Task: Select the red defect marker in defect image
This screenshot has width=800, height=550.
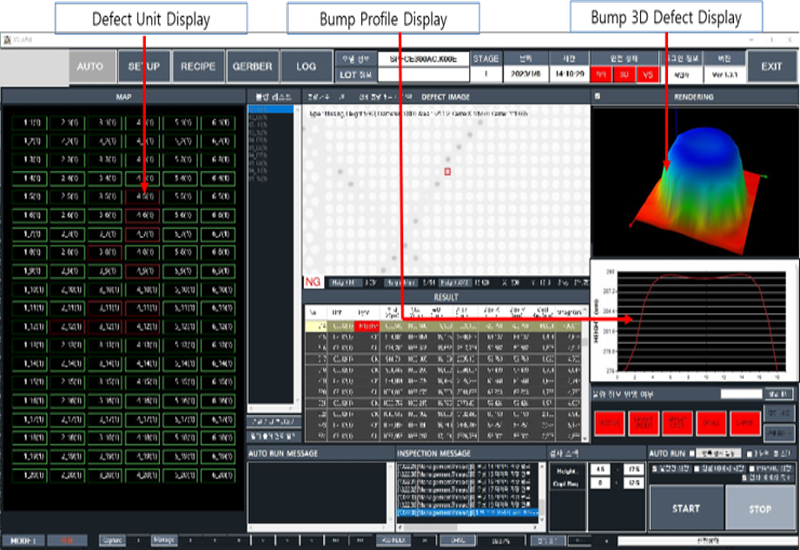Action: pos(449,172)
